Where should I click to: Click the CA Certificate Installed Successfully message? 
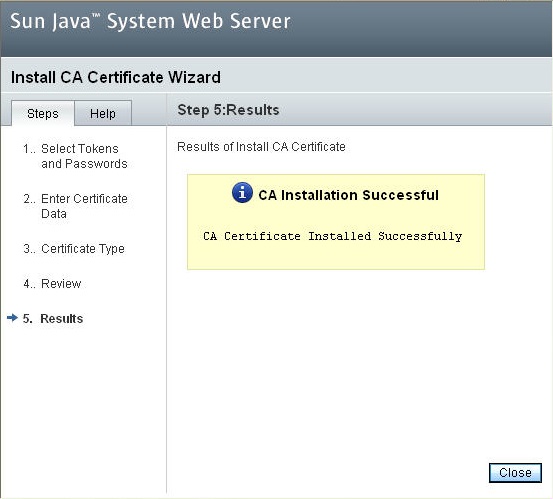click(333, 236)
